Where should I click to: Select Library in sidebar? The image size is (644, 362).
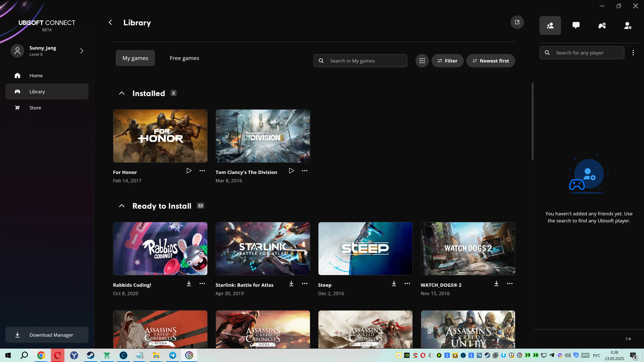(x=47, y=92)
